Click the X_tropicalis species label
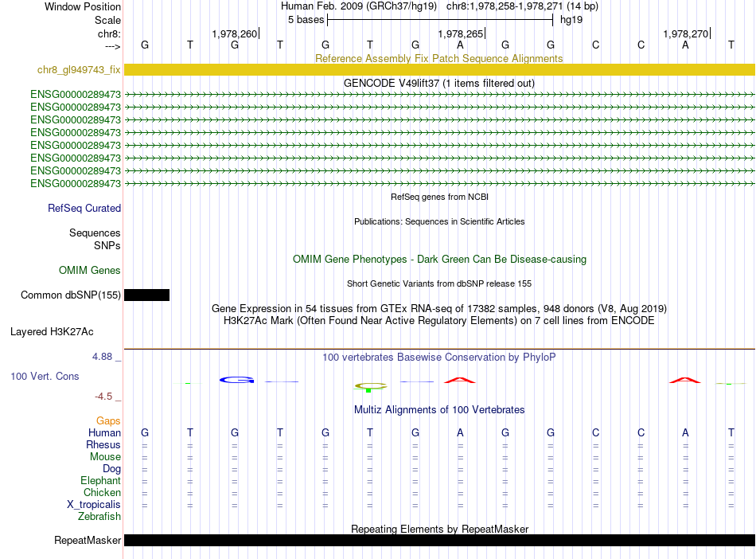This screenshot has width=756, height=559. (x=94, y=505)
